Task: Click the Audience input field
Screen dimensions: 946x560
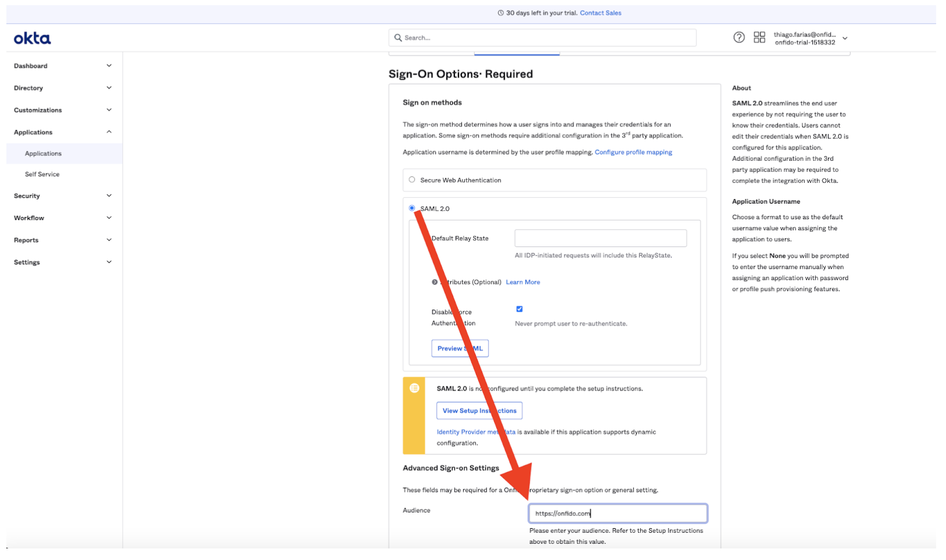Action: (x=618, y=513)
